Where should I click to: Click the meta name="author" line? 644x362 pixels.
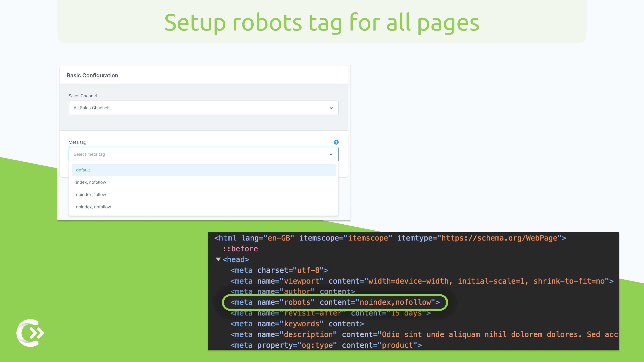[x=292, y=291]
